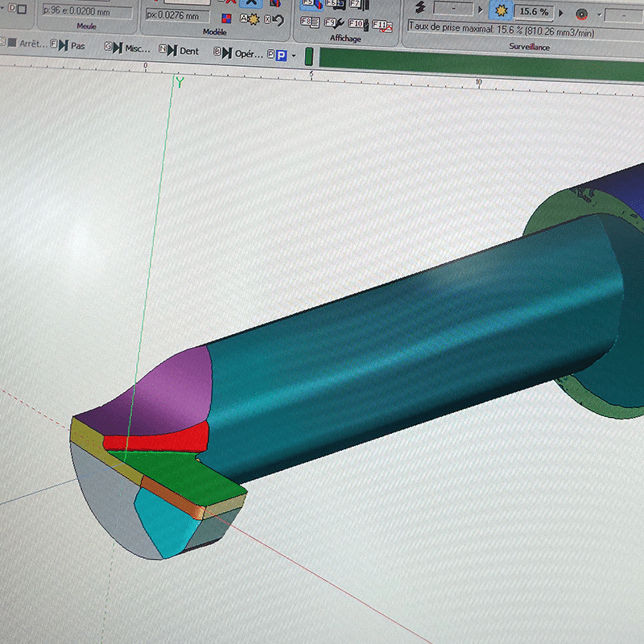Toggle the F9 wrench display icon

click(332, 23)
